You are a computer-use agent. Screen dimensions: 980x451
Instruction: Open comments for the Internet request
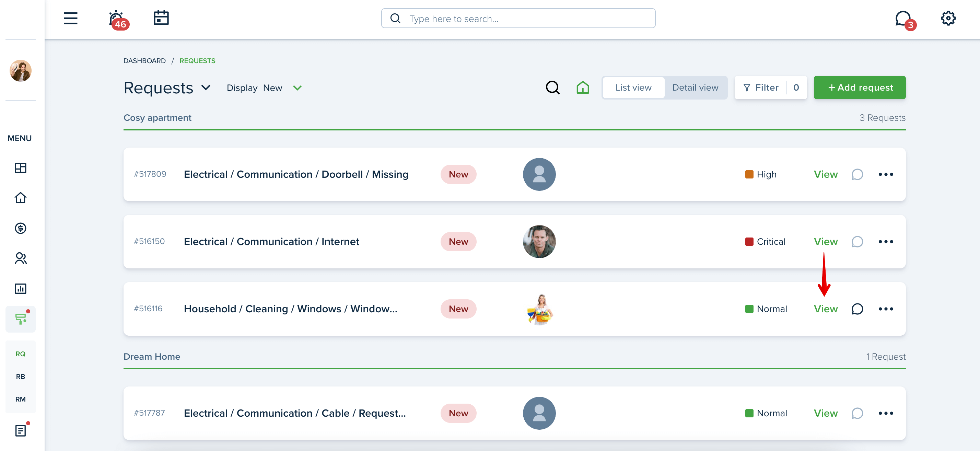click(x=857, y=242)
